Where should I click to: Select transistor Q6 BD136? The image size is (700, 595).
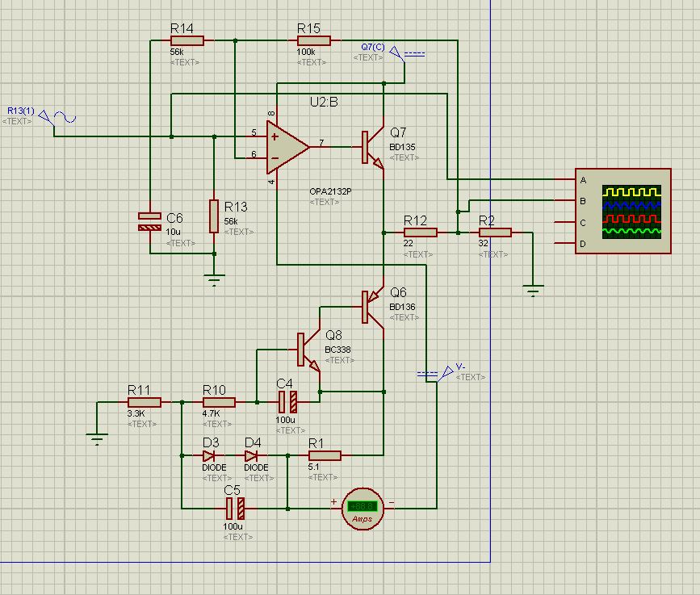[372, 307]
